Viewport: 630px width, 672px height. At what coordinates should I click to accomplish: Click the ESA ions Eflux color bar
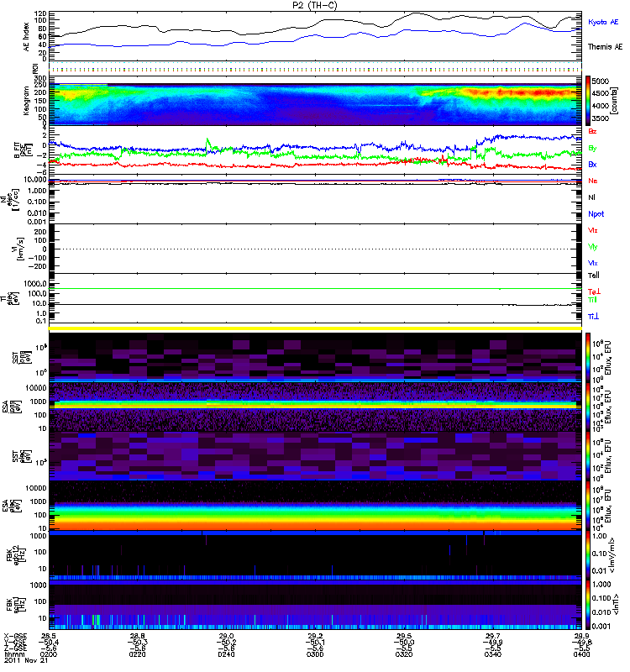click(x=588, y=407)
